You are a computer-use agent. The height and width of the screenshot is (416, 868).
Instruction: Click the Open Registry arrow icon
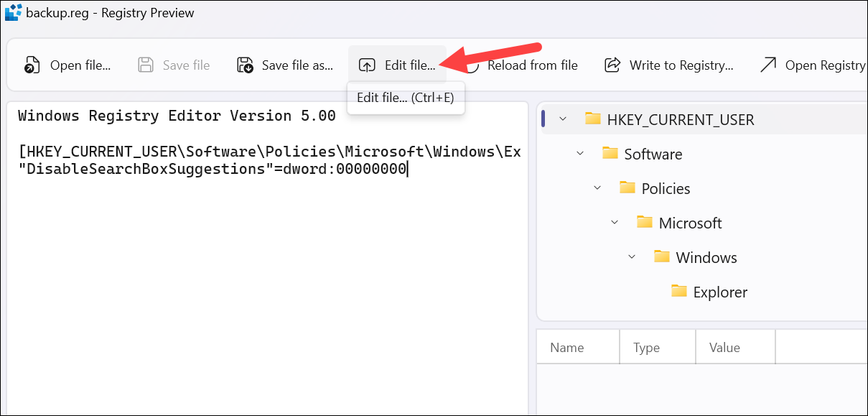768,65
